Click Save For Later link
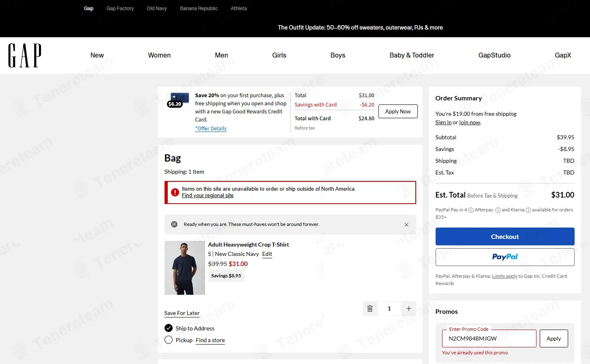The height and width of the screenshot is (364, 590). (x=182, y=313)
